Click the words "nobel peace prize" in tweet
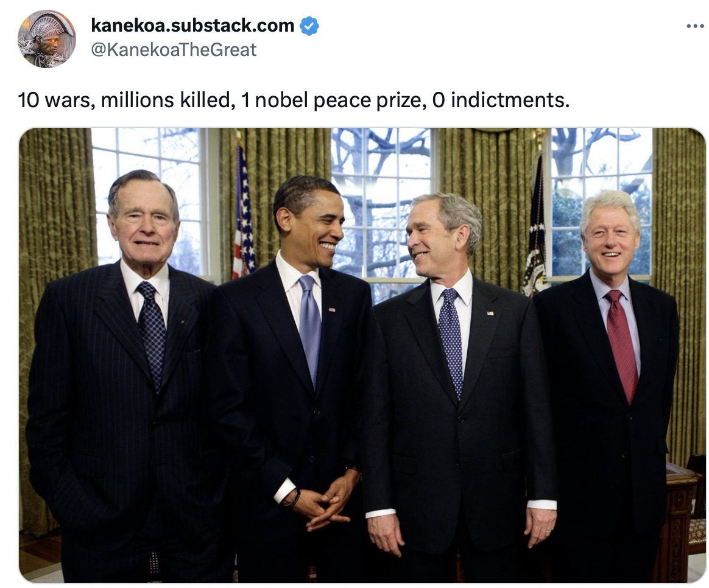Screen dimensions: 709x588 339,100
